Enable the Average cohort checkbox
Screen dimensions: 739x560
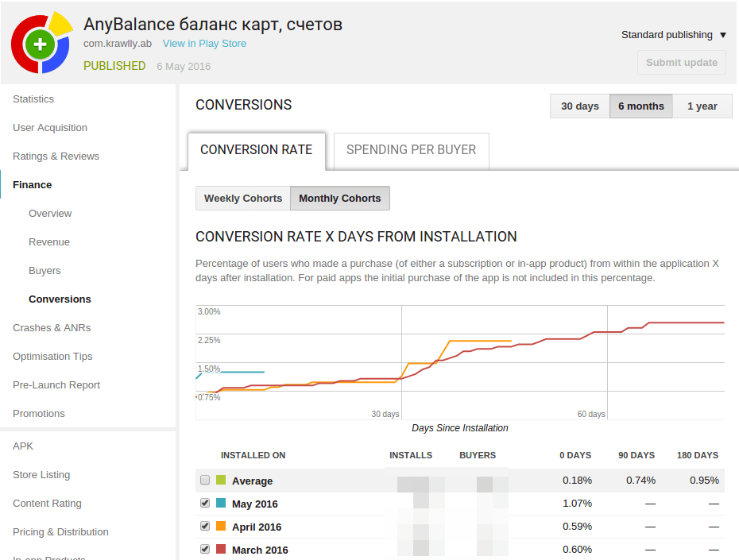click(x=205, y=481)
